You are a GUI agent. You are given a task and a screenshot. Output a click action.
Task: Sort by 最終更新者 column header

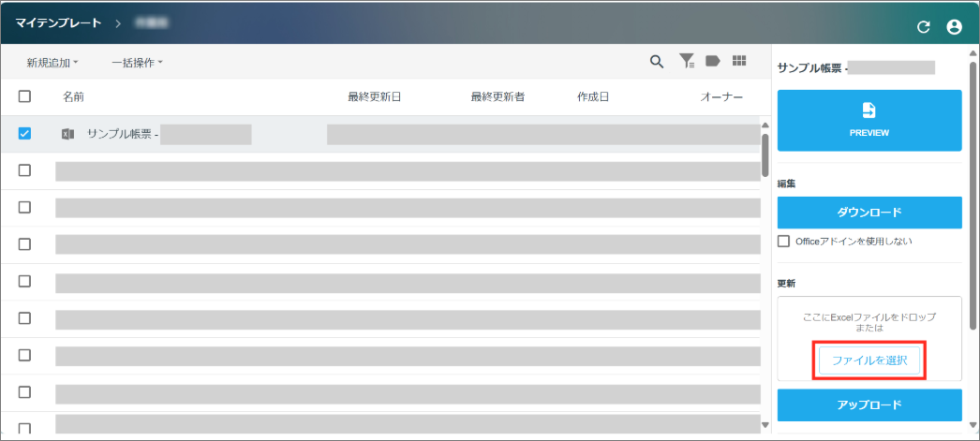click(497, 97)
